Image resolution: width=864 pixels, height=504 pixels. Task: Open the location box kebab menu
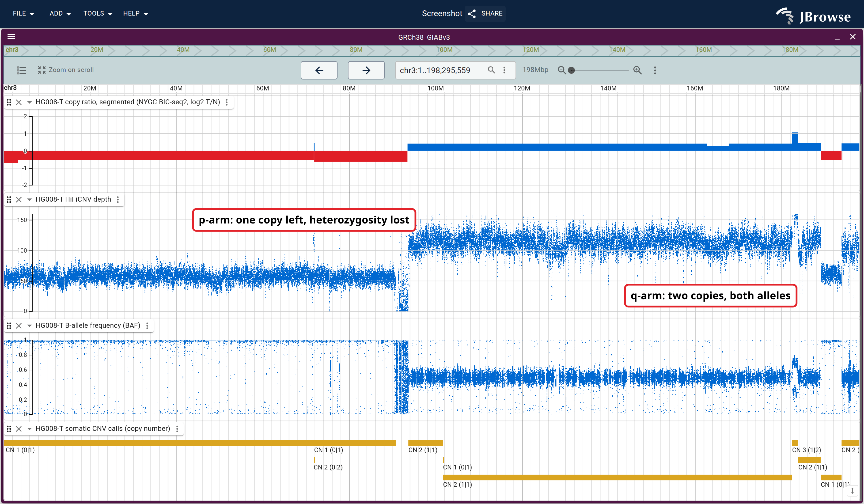[x=504, y=70]
